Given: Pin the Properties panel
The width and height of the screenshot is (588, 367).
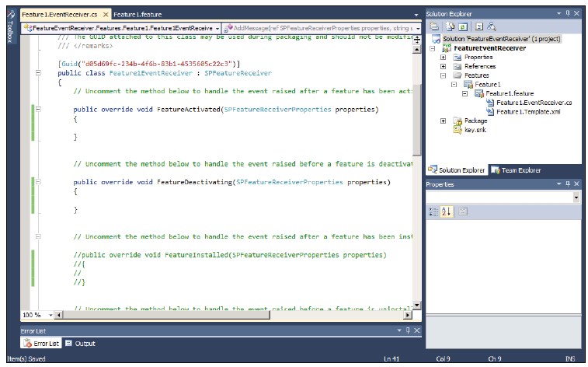Looking at the screenshot, I should click(x=568, y=183).
